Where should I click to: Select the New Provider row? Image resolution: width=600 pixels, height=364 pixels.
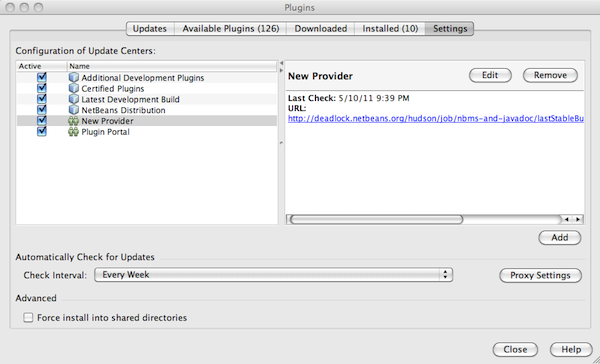pos(147,121)
